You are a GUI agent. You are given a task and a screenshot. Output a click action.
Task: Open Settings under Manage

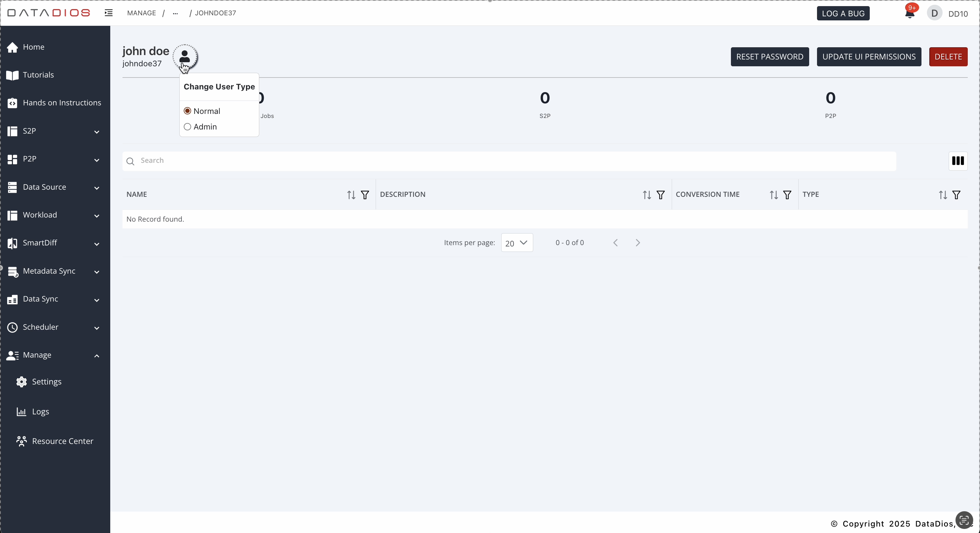[46, 382]
